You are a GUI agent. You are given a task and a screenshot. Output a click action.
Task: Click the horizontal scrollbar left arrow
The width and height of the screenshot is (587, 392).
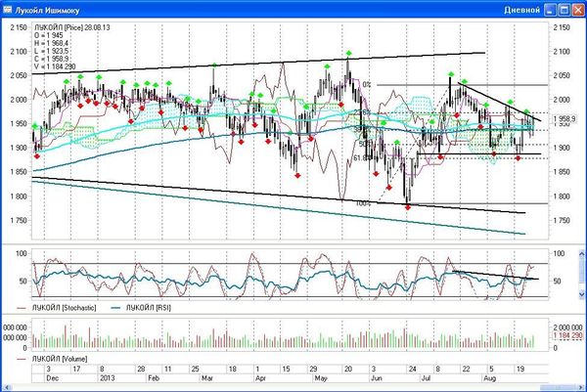click(5, 387)
